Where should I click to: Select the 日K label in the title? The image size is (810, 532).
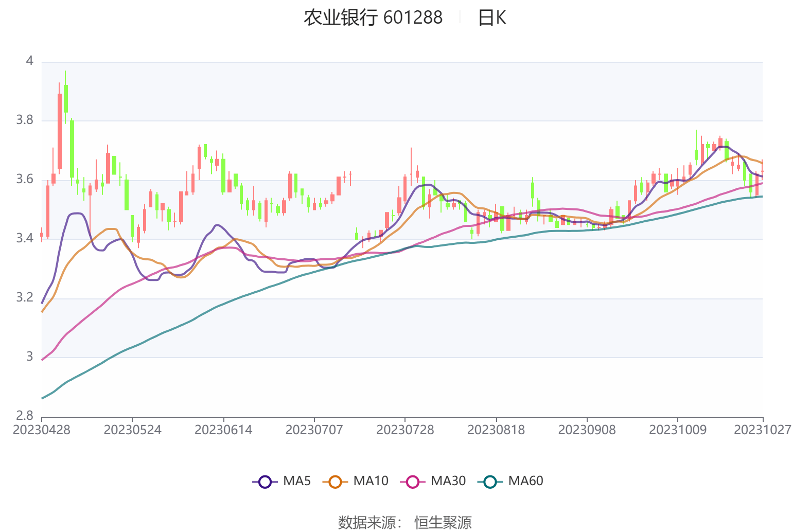tap(492, 17)
